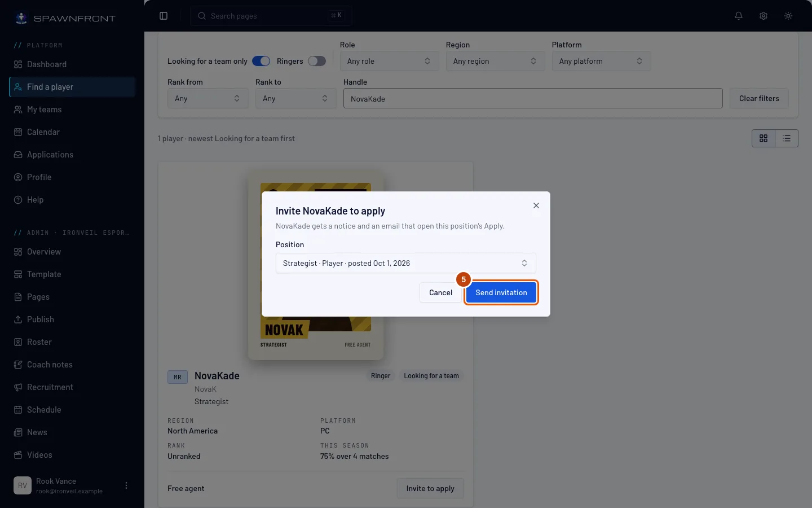Screen dimensions: 812x508
Task: Open settings gear icon in top bar
Action: [764, 16]
